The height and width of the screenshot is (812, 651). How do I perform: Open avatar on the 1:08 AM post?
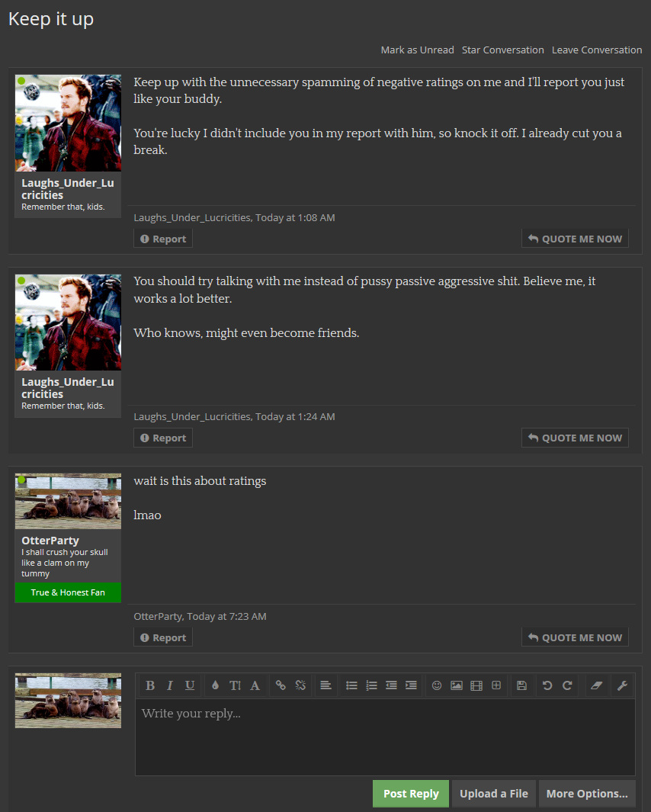[x=69, y=124]
